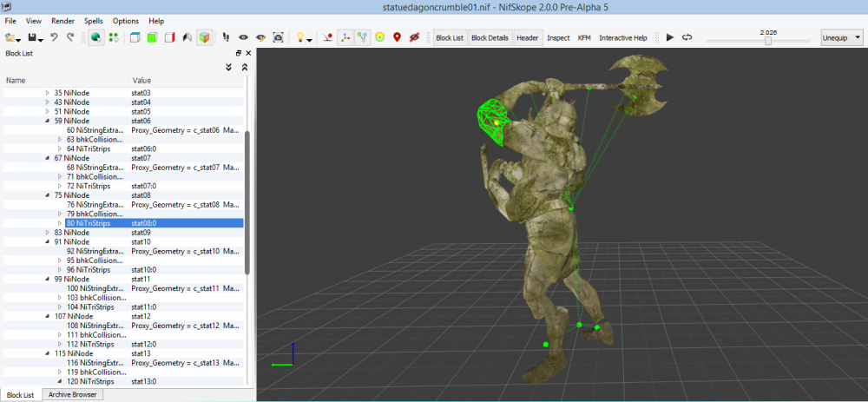
Task: Toggle the Block Details panel button
Action: (x=490, y=37)
